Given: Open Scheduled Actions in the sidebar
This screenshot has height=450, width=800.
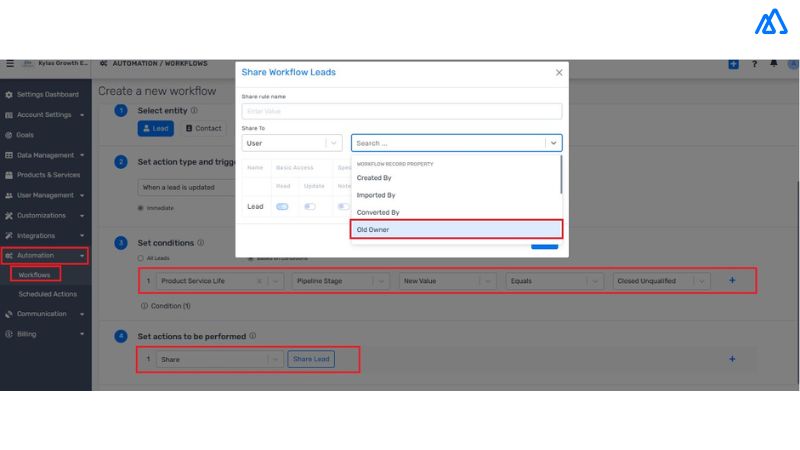Looking at the screenshot, I should (47, 294).
